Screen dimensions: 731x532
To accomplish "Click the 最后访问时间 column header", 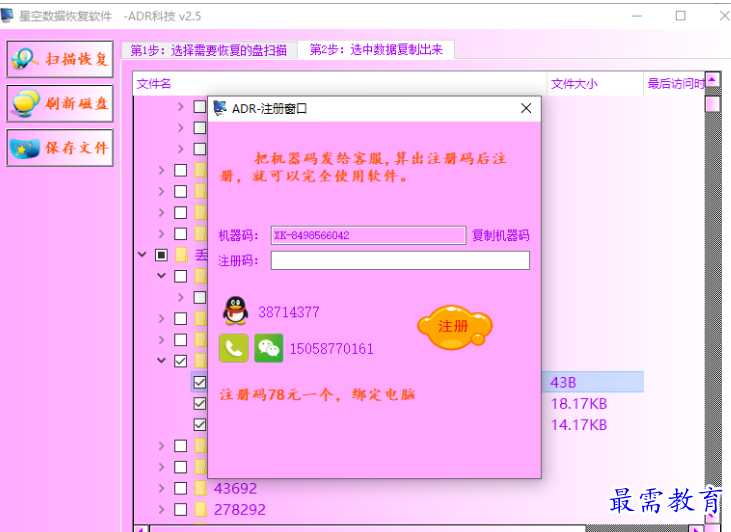I will [675, 83].
